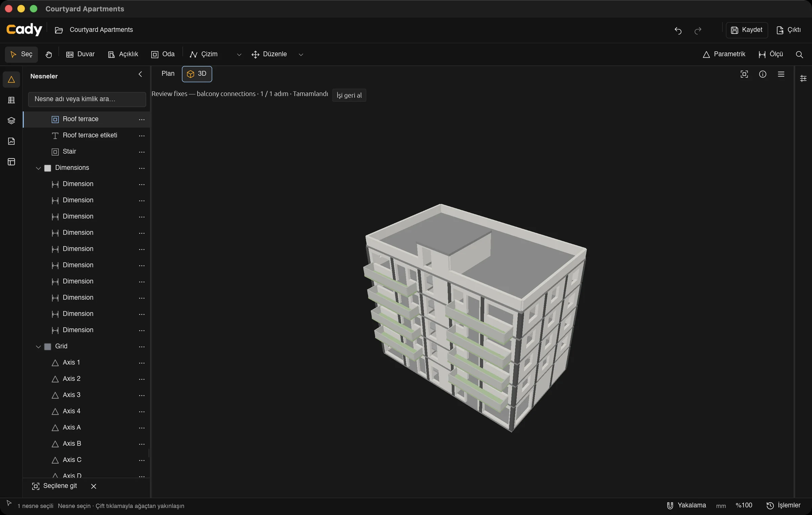
Task: Select the Stair room item
Action: click(86, 152)
